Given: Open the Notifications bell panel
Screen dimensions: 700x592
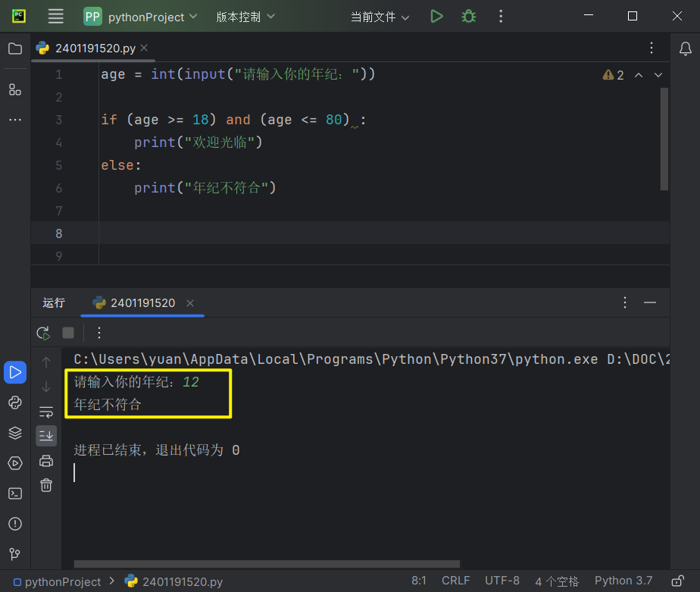Looking at the screenshot, I should (x=686, y=49).
